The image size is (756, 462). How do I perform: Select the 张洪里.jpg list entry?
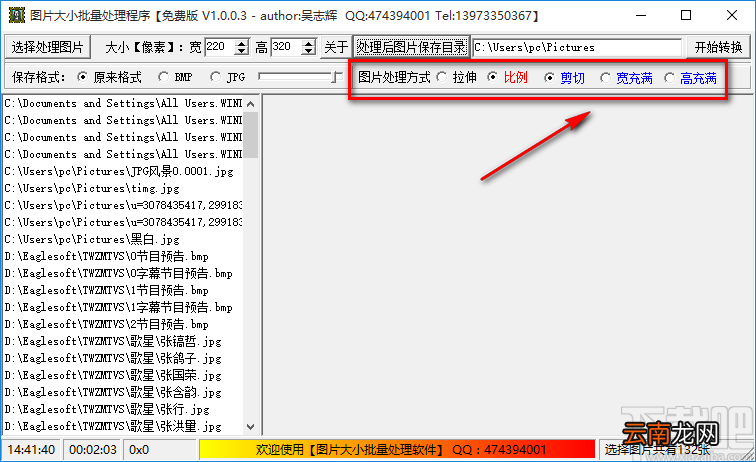coord(123,426)
